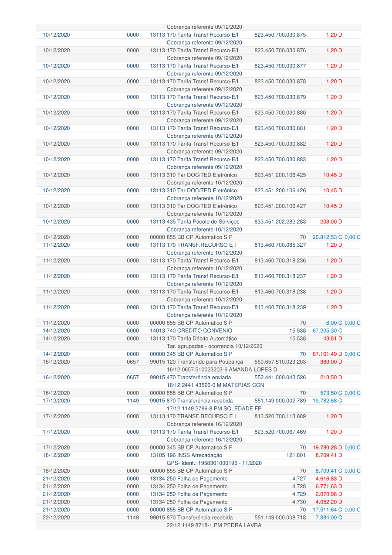
Task: Click the PM PEDRA LAVRA detail line
Action: point(213,525)
